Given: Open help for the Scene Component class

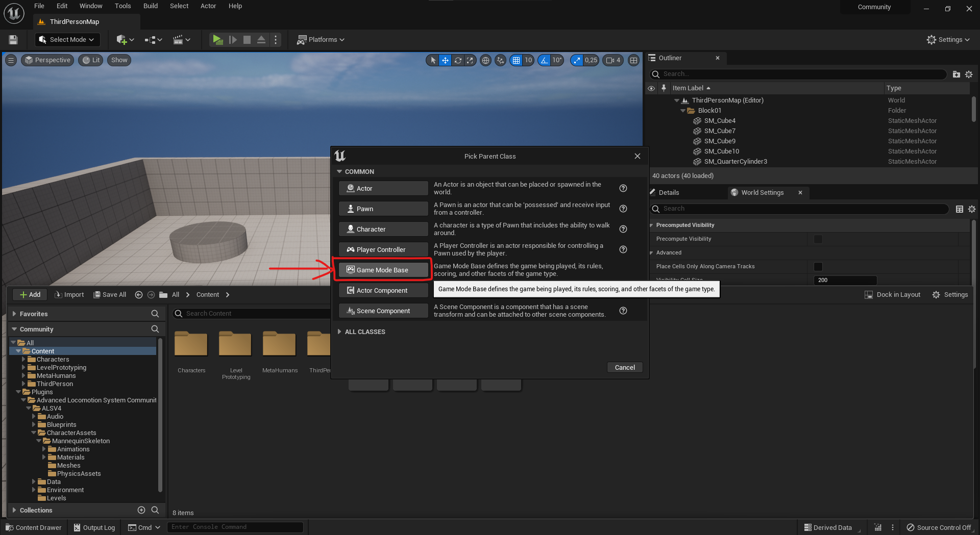Looking at the screenshot, I should 623,311.
